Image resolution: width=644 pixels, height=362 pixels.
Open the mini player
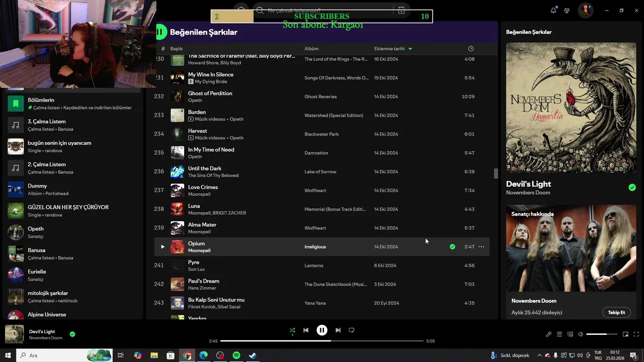626,334
